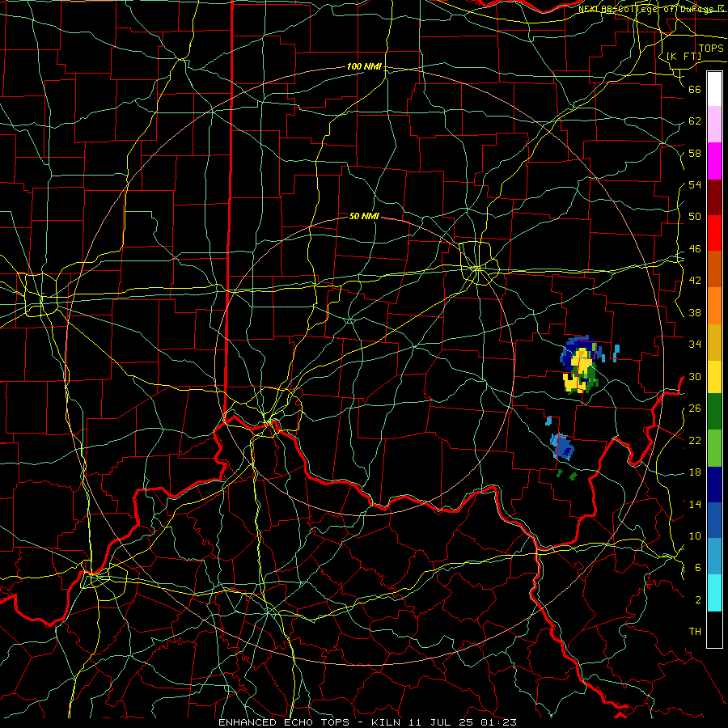Select the cyan legend swatch
This screenshot has width=728, height=728.
point(714,593)
